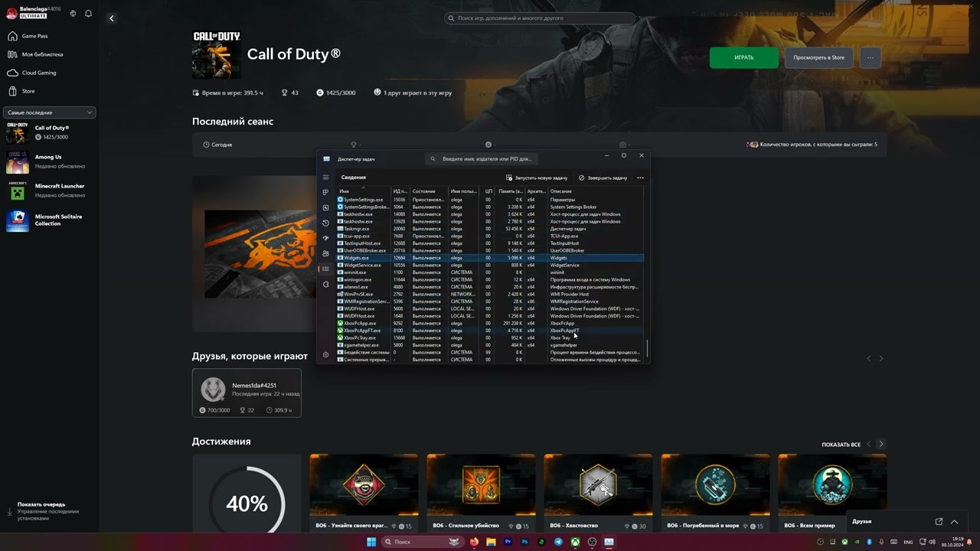The height and width of the screenshot is (551, 980).
Task: Click 'Завершить задачу' button
Action: coord(603,178)
